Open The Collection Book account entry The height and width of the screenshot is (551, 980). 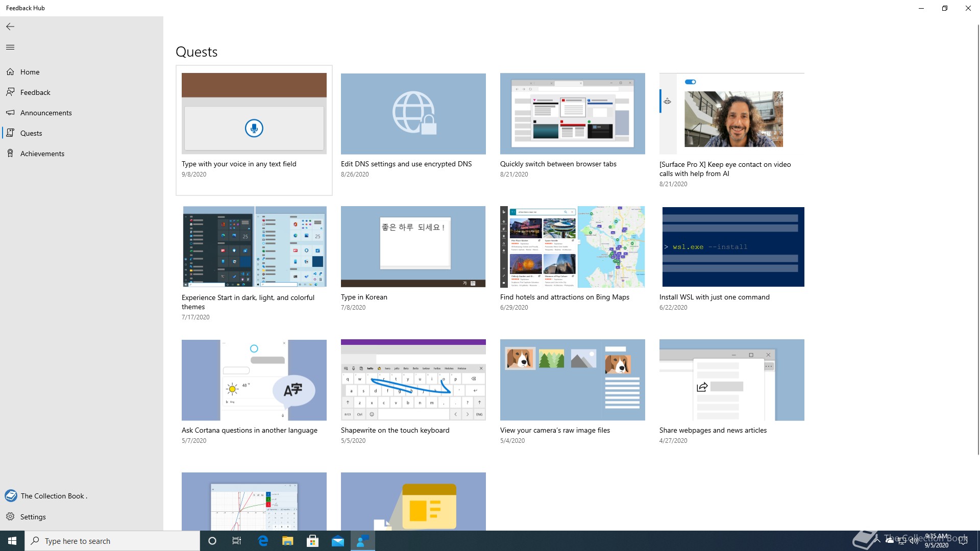82,495
